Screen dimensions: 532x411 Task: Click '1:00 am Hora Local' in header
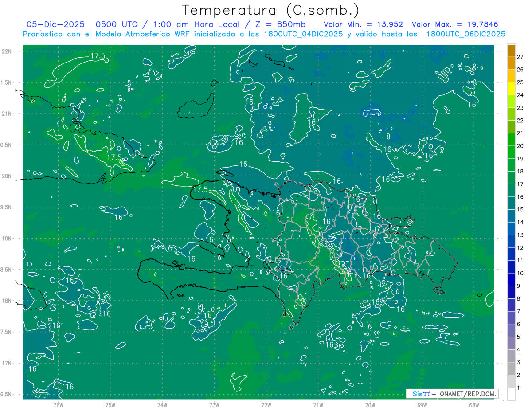[197, 24]
